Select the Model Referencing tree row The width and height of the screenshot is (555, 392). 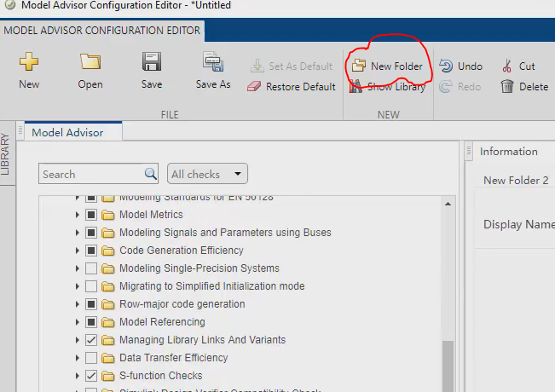tap(240, 322)
